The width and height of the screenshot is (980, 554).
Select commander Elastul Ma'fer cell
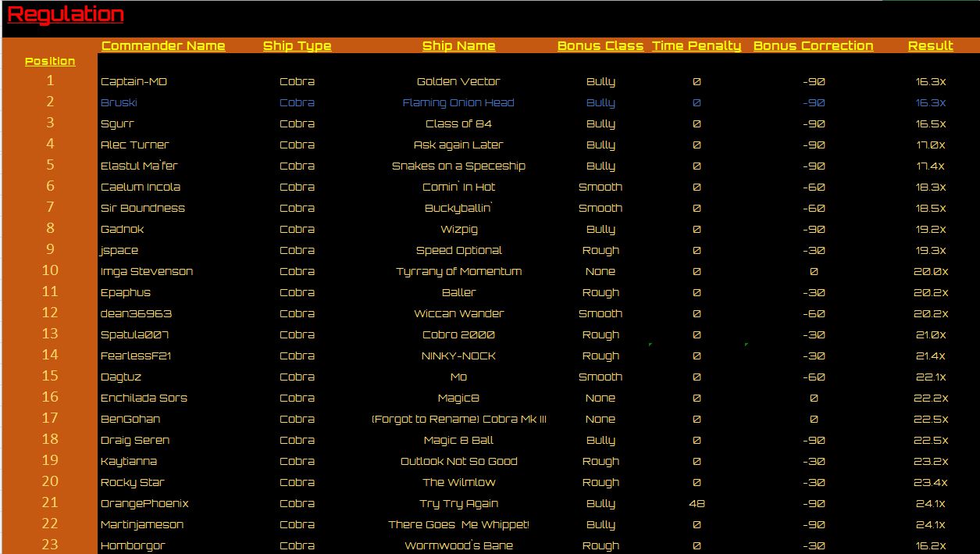(x=139, y=166)
